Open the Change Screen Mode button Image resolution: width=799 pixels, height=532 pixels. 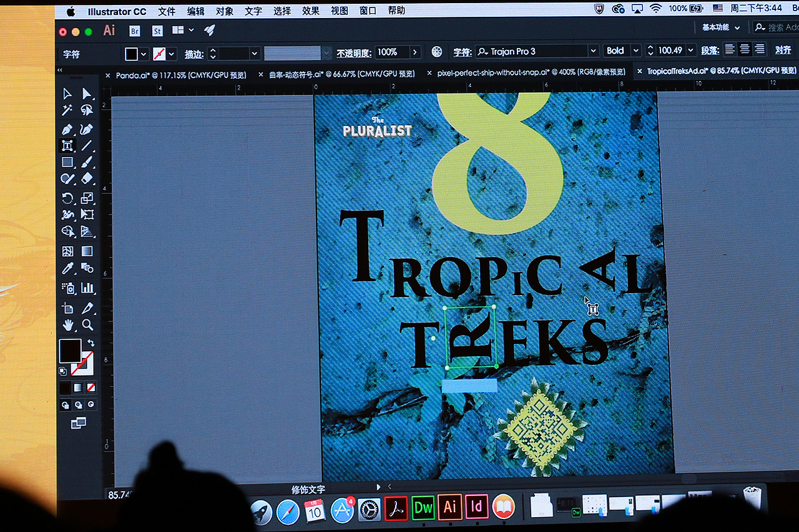click(x=78, y=423)
